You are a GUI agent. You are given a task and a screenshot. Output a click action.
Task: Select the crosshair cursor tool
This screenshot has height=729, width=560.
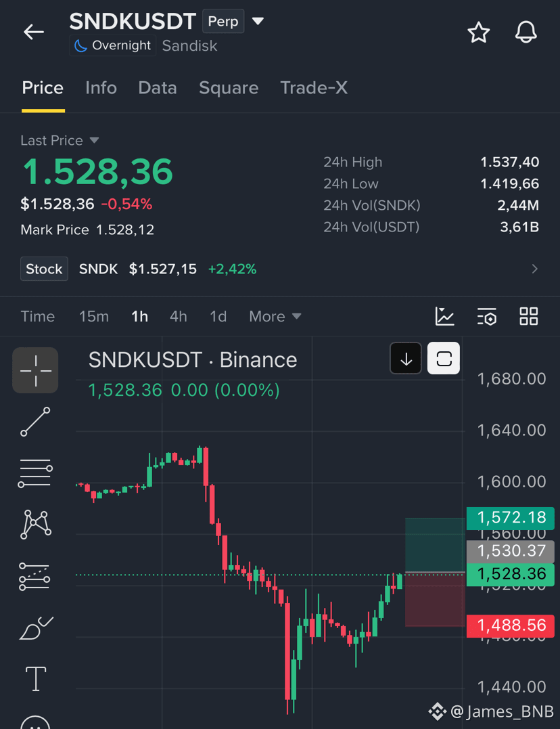(35, 370)
